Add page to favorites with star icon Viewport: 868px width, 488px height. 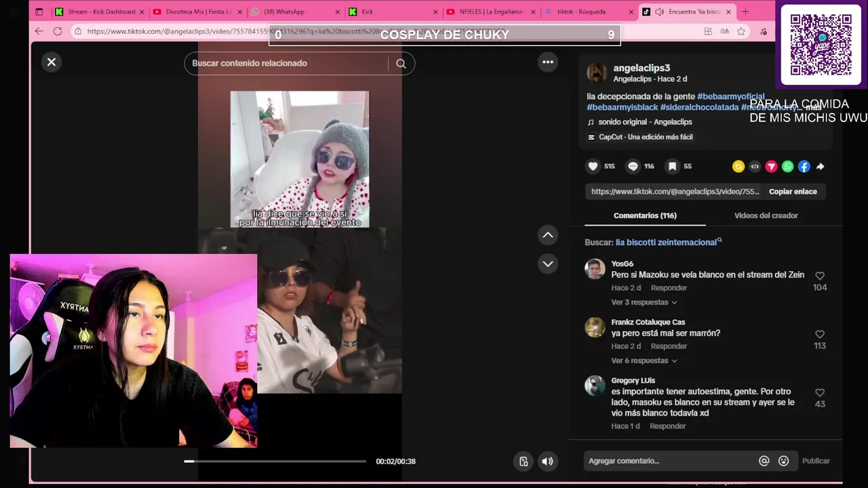[x=741, y=31]
